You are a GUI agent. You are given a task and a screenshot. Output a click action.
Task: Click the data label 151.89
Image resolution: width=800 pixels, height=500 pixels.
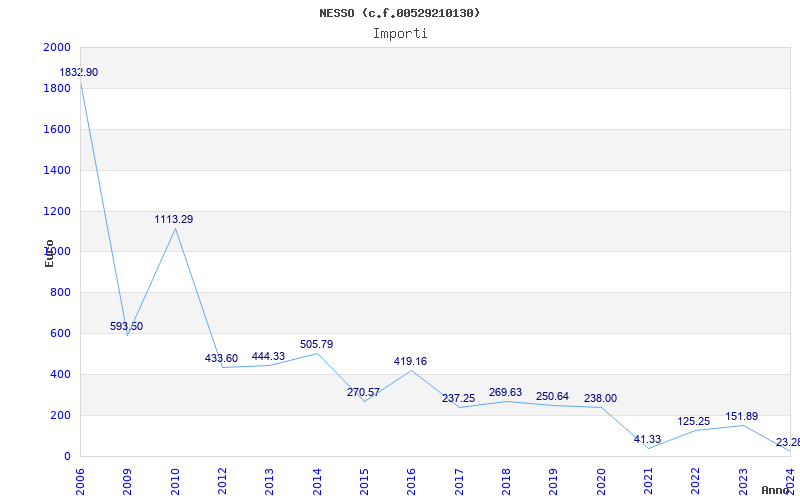click(x=742, y=416)
